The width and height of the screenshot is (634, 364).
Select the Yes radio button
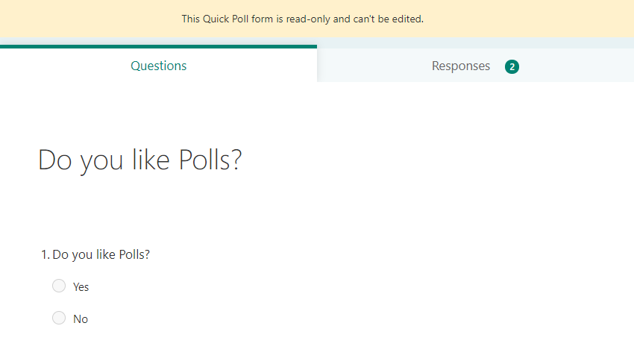coord(59,286)
